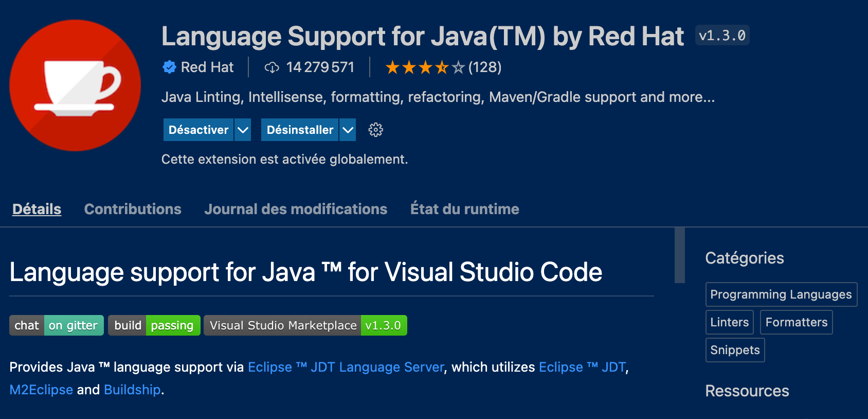Follow the Eclipse JDT Language Server link
The height and width of the screenshot is (419, 868).
coord(346,367)
